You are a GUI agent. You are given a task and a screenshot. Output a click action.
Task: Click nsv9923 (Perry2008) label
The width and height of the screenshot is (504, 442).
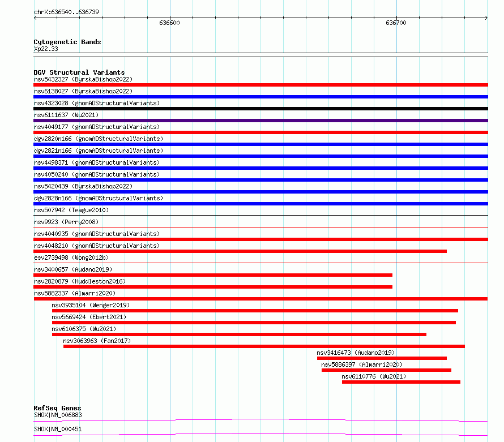66,222
